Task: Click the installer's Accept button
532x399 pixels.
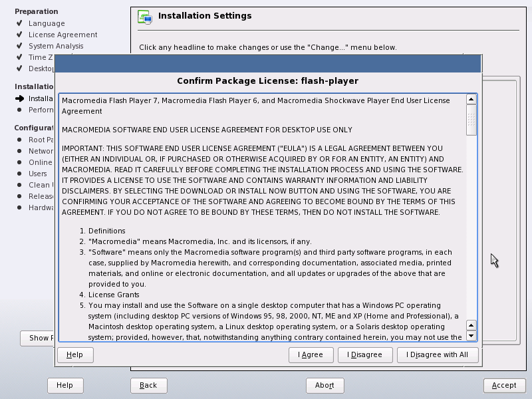Action: pos(504,386)
